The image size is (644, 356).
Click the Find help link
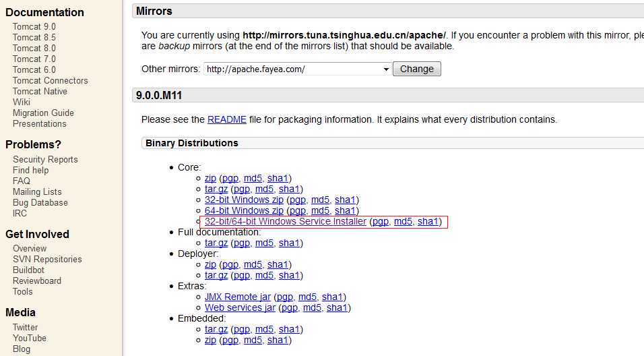pyautogui.click(x=30, y=170)
